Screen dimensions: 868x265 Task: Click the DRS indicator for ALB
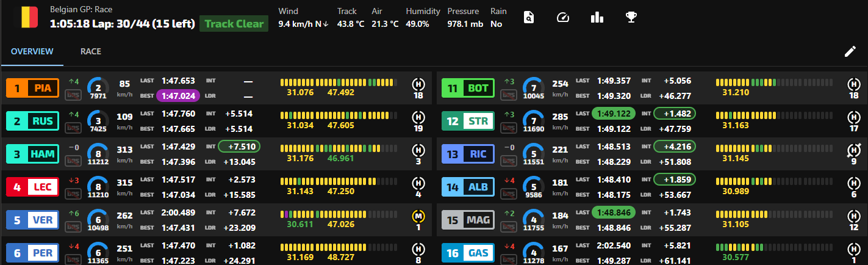[x=509, y=194]
